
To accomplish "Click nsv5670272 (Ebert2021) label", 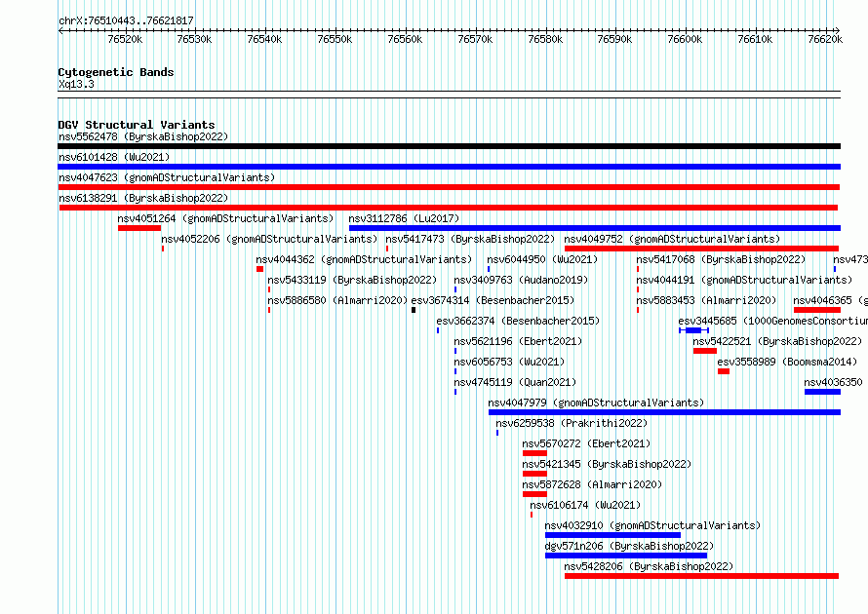I will pos(586,443).
